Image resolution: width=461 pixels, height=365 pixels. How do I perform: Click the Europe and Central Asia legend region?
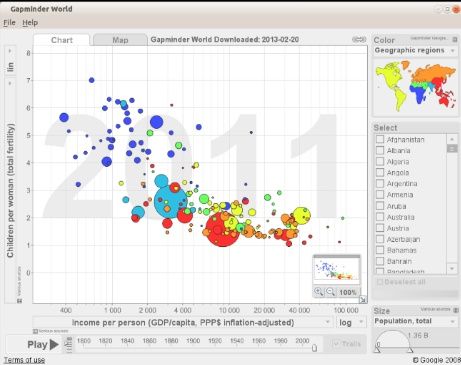coord(433,72)
